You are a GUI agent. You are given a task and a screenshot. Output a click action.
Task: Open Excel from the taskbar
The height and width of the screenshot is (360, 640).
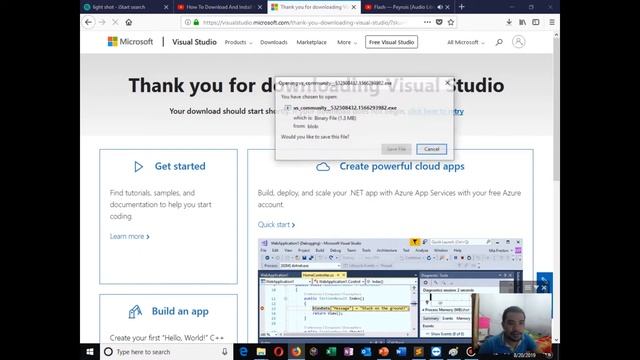point(331,351)
